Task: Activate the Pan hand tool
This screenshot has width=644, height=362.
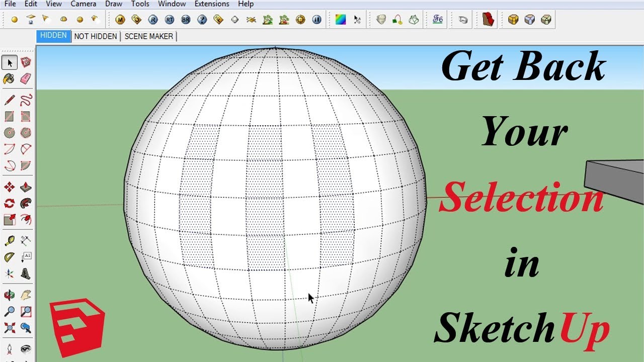Action: click(26, 295)
